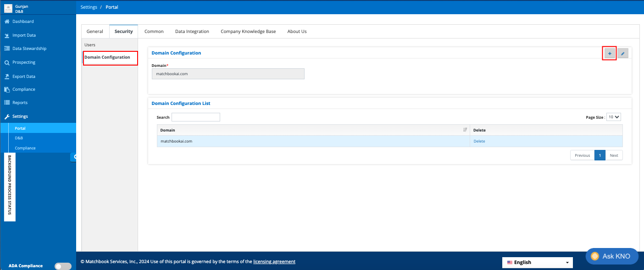Open the Page Size dropdown
The image size is (644, 270).
[614, 117]
